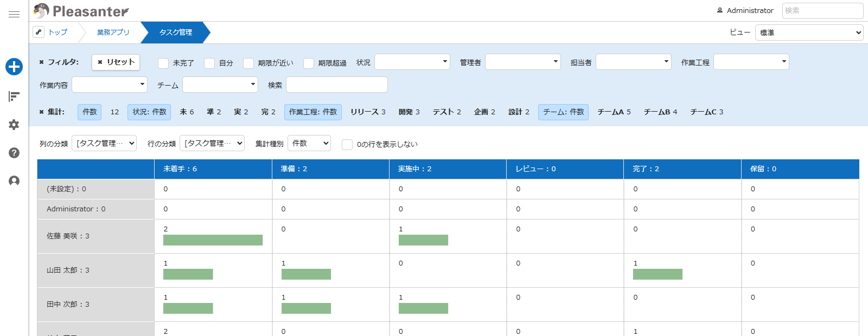Image resolution: width=868 pixels, height=336 pixels.
Task: Open the 行の分類 dropdown
Action: point(212,143)
